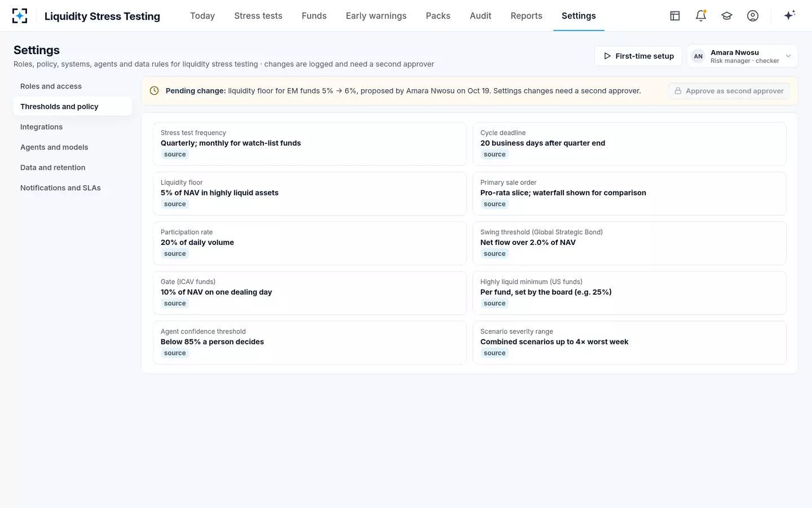The height and width of the screenshot is (508, 812).
Task: Go to the Today tab
Action: click(202, 16)
